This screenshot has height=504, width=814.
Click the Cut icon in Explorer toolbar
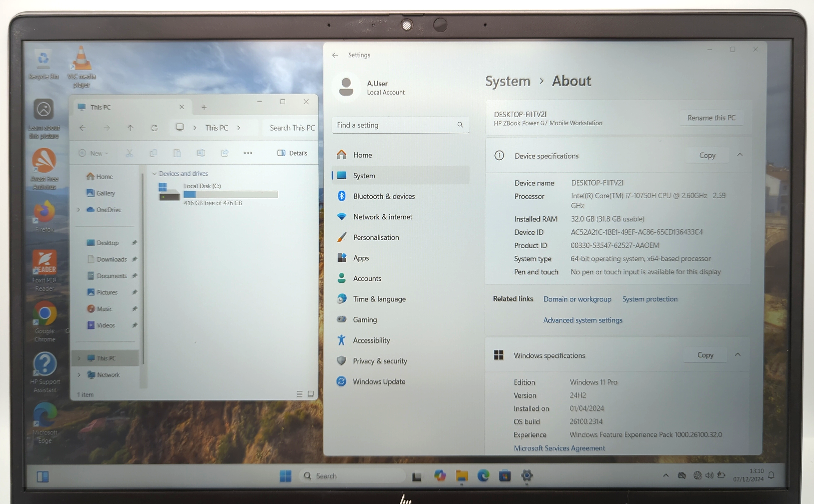129,153
